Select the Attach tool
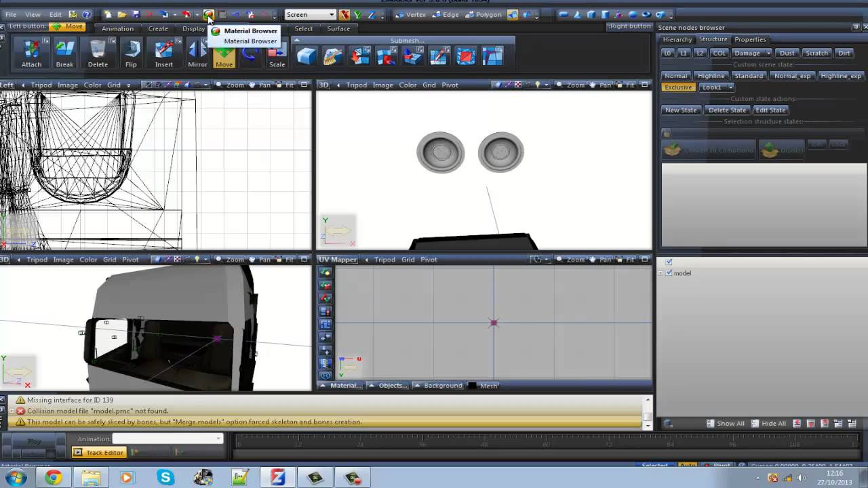 31,53
